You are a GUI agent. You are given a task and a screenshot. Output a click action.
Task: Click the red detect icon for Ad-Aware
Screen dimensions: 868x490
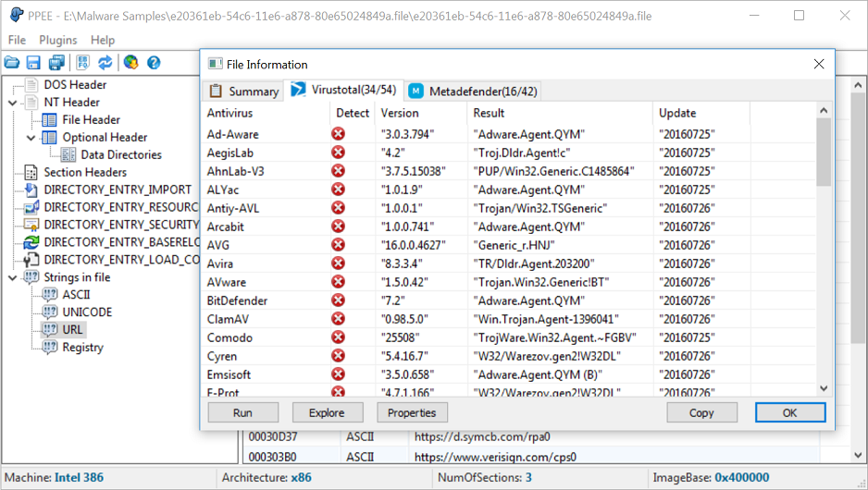click(x=339, y=134)
